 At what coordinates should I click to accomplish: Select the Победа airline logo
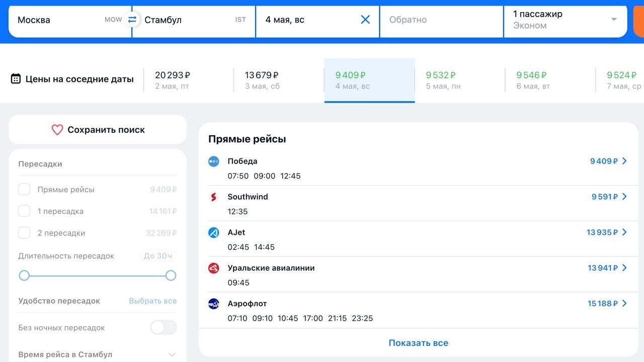[213, 161]
